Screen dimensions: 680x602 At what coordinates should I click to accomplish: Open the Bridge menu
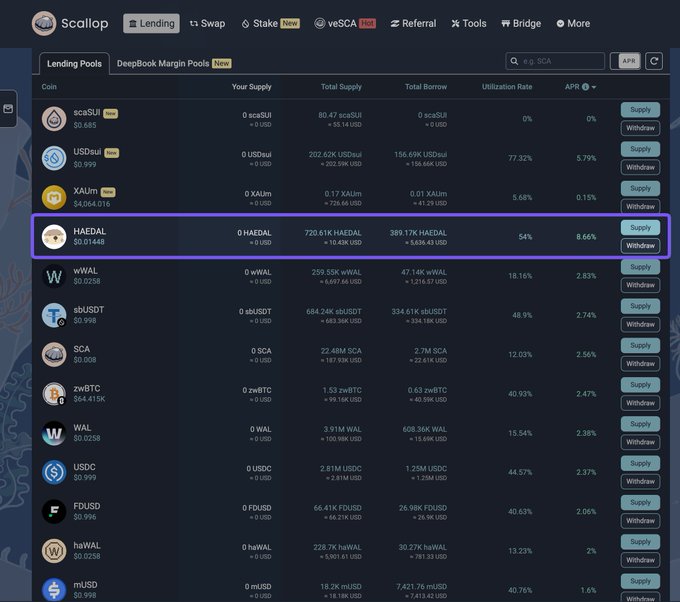(521, 23)
